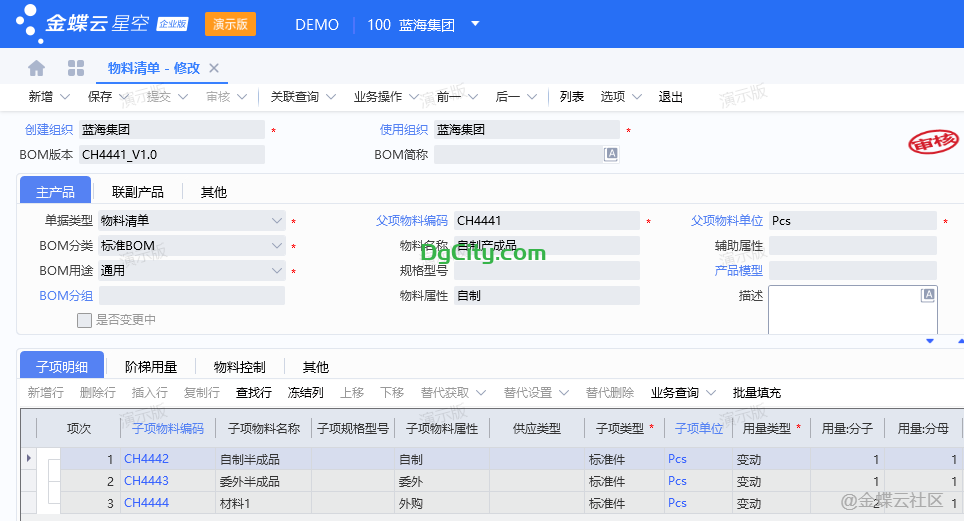Expand the 单据类型 dropdown
This screenshot has width=964, height=521.
pyautogui.click(x=277, y=220)
